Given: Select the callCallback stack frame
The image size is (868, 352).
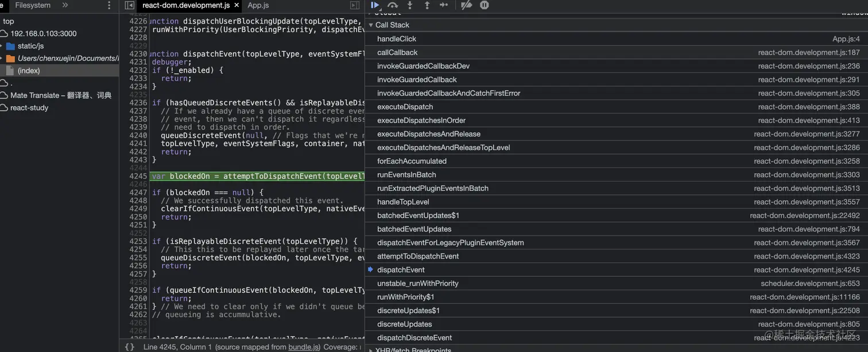Looking at the screenshot, I should point(617,53).
